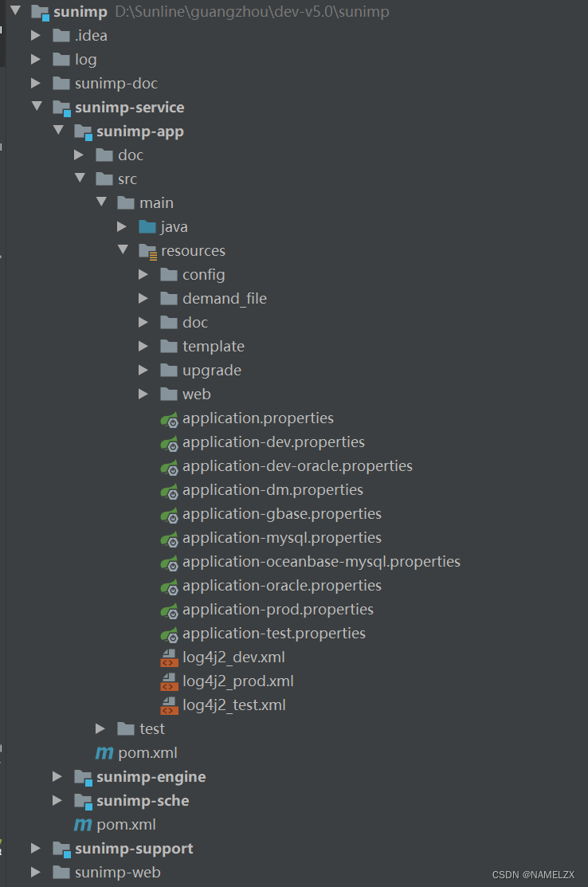588x887 pixels.
Task: Click the resources root folder icon
Action: point(147,252)
